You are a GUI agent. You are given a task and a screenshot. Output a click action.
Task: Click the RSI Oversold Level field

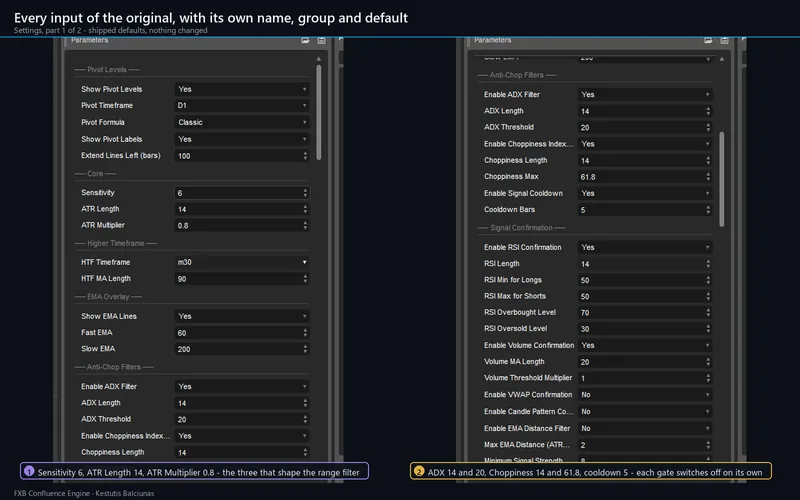(645, 329)
